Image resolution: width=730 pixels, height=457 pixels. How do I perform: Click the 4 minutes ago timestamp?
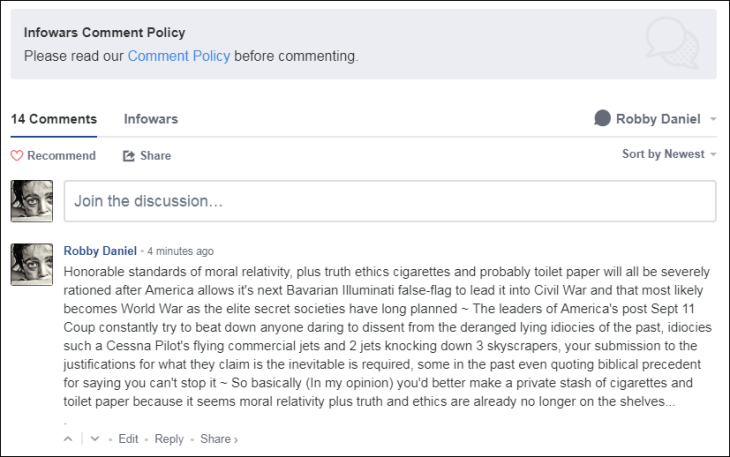point(180,251)
